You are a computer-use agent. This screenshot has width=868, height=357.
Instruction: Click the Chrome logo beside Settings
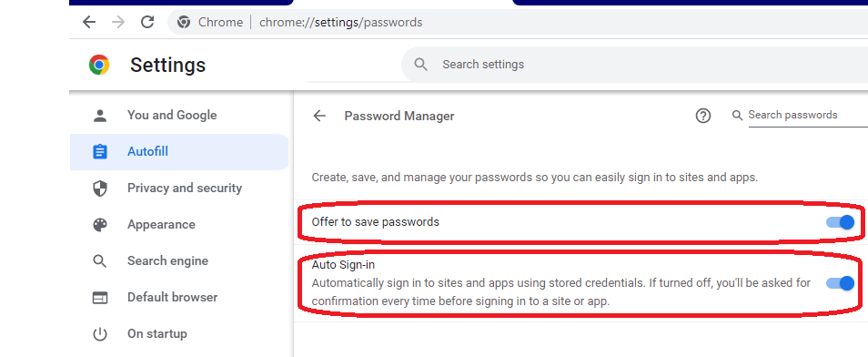coord(99,65)
